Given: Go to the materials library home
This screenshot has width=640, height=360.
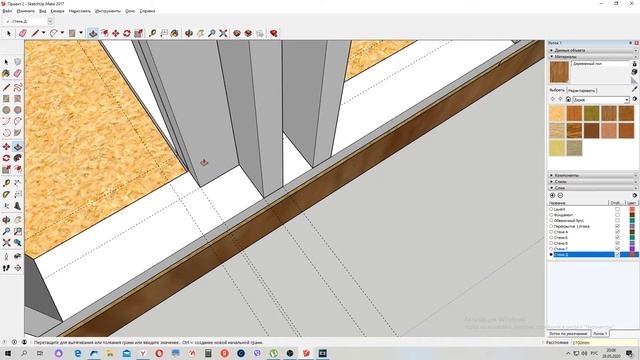Looking at the screenshot, I should pyautogui.click(x=568, y=99).
